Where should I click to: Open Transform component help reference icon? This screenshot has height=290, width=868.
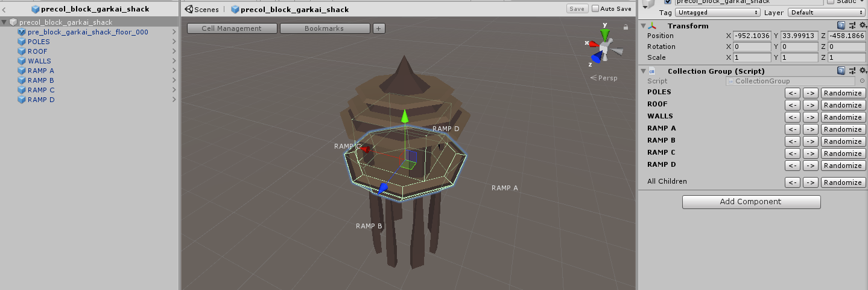coord(841,25)
